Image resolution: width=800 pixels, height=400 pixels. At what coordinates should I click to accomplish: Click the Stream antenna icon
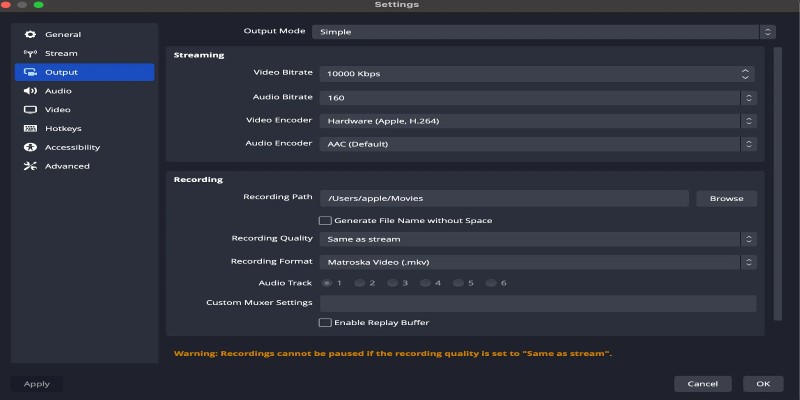point(30,53)
